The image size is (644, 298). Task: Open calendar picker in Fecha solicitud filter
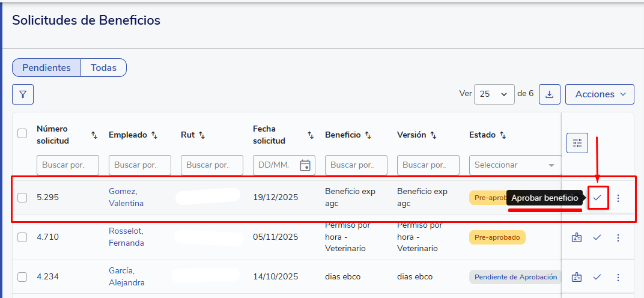pos(305,165)
